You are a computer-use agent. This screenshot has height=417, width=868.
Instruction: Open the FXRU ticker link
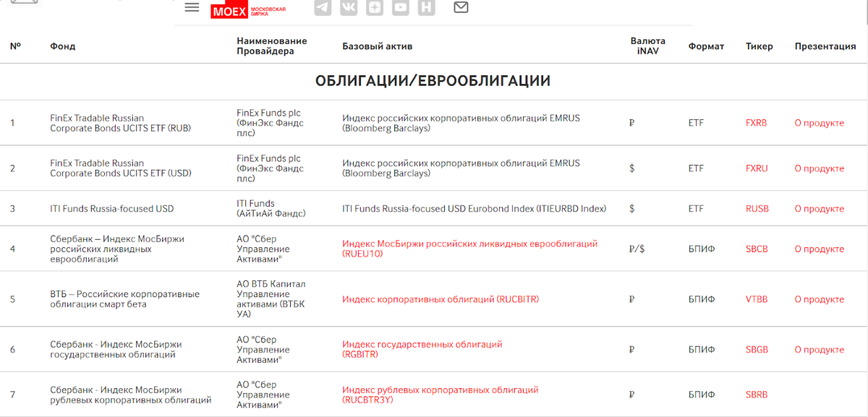coord(757,168)
